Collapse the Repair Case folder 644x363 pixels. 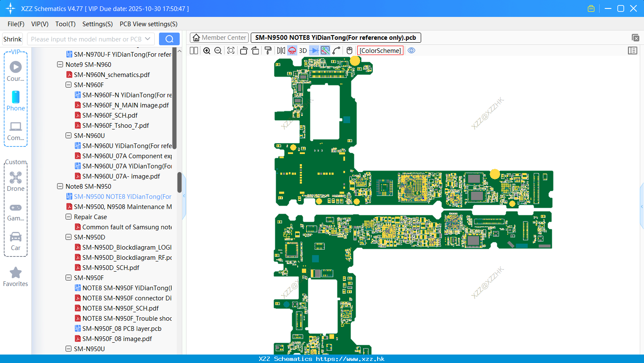pos(69,217)
